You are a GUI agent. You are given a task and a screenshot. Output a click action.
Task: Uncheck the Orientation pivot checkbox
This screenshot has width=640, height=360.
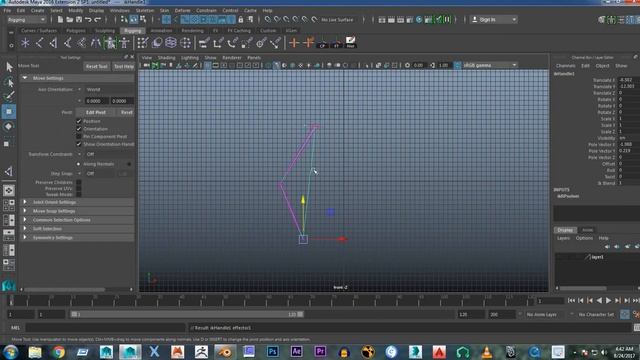79,129
